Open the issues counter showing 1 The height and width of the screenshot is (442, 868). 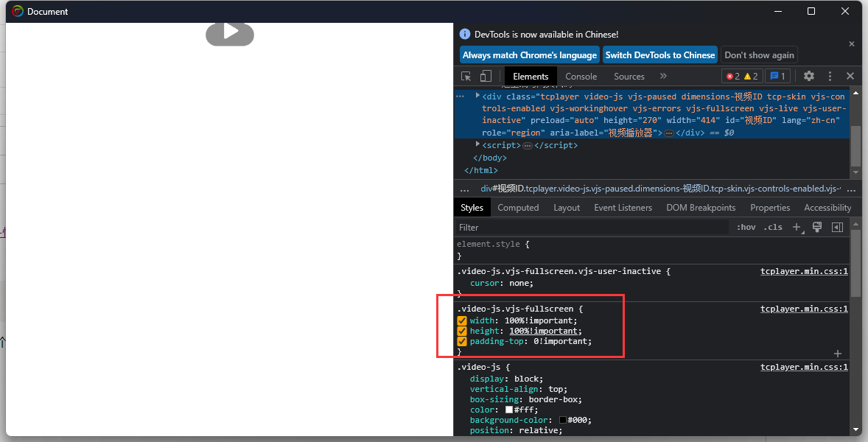(x=778, y=77)
